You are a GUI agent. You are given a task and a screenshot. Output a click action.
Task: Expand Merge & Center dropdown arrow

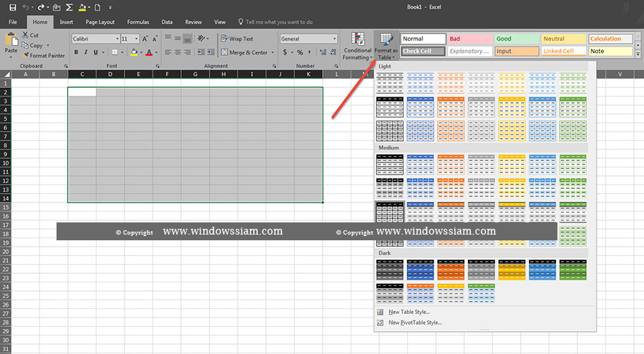pos(273,53)
